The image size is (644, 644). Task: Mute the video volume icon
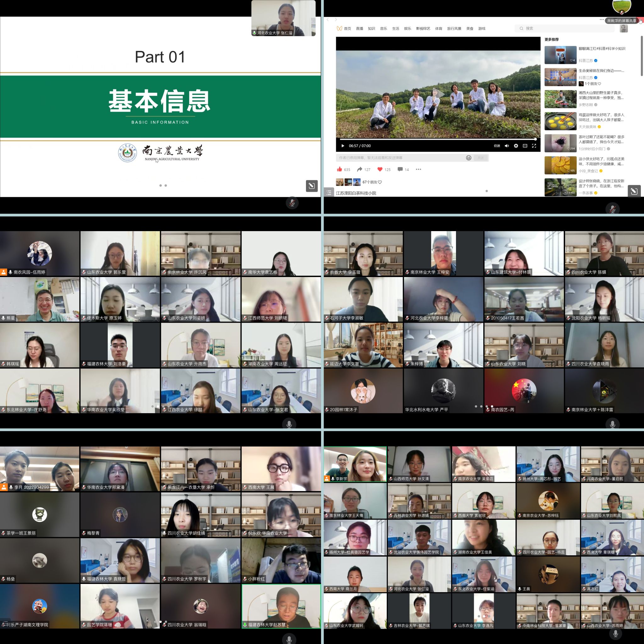[x=507, y=146]
